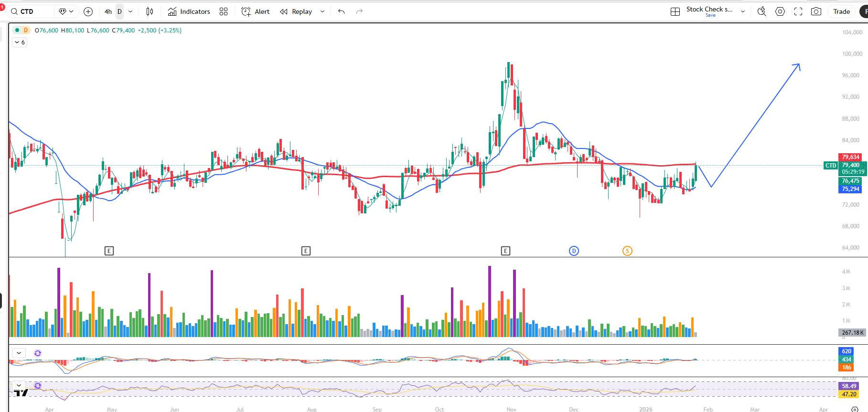The image size is (868, 412).
Task: Click the undo arrow
Action: tap(341, 11)
